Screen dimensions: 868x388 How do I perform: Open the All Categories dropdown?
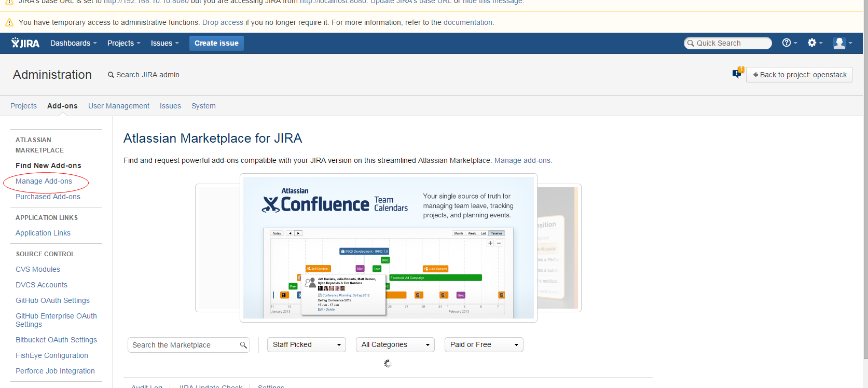395,344
